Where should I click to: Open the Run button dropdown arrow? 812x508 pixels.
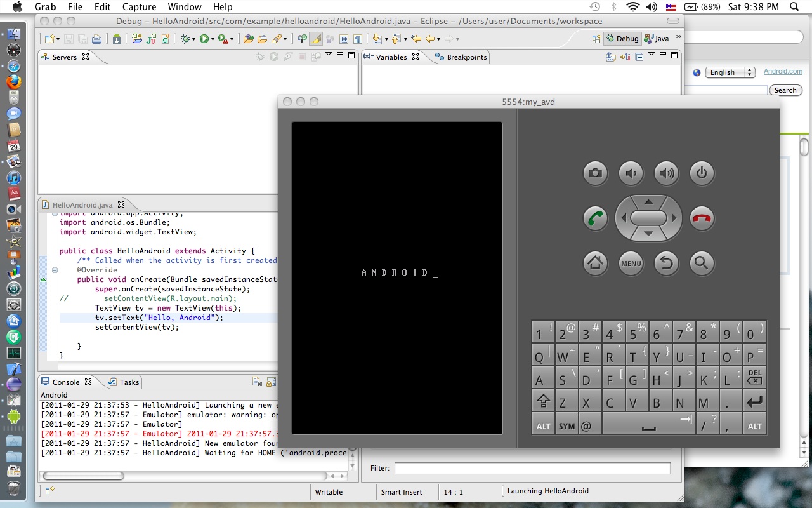click(213, 39)
